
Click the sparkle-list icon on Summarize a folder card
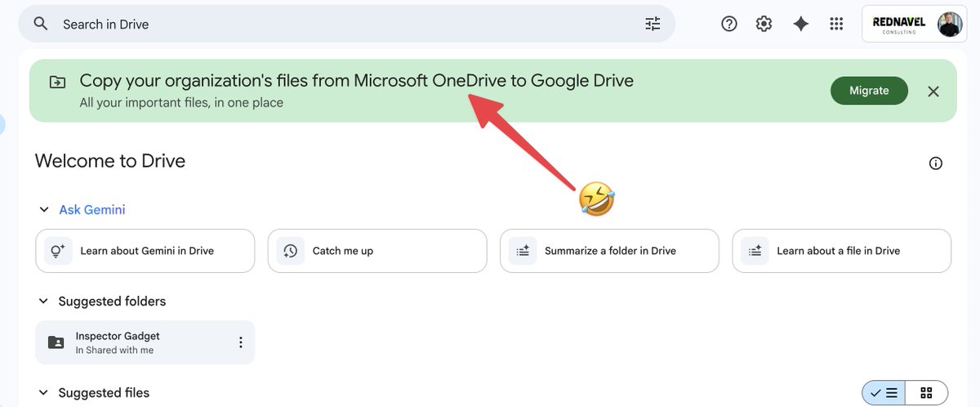pos(523,251)
